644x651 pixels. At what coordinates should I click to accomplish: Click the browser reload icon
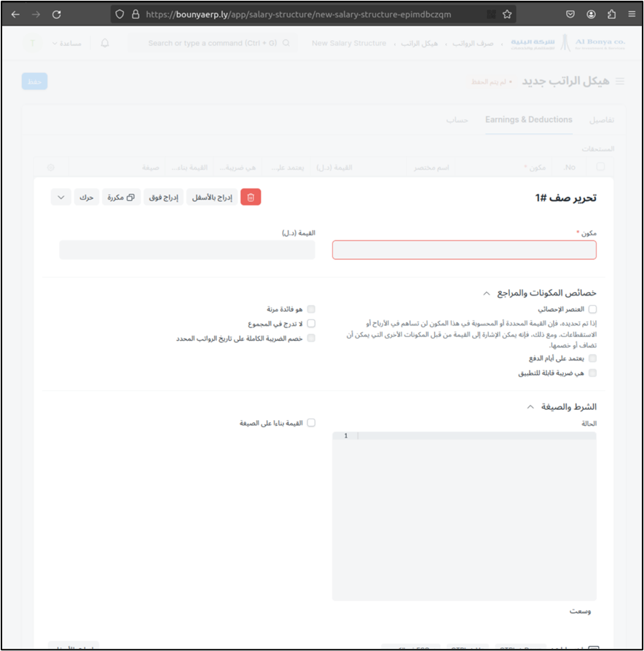coord(56,14)
